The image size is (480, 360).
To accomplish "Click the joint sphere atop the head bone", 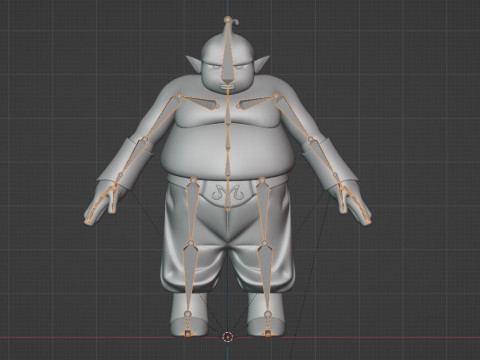I will (x=228, y=20).
